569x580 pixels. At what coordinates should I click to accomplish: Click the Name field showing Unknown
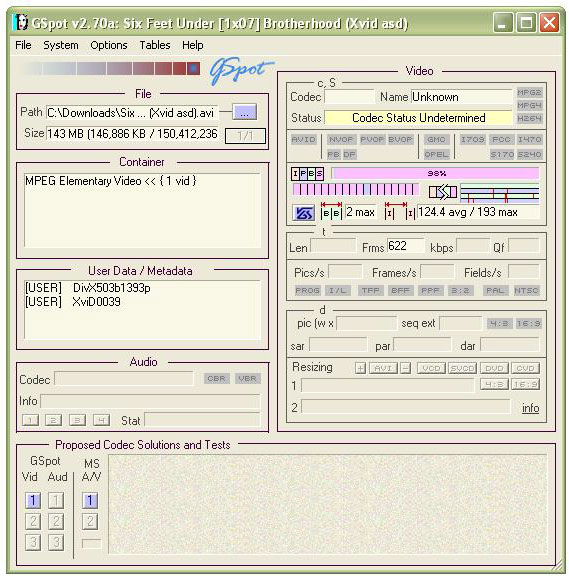[x=461, y=97]
